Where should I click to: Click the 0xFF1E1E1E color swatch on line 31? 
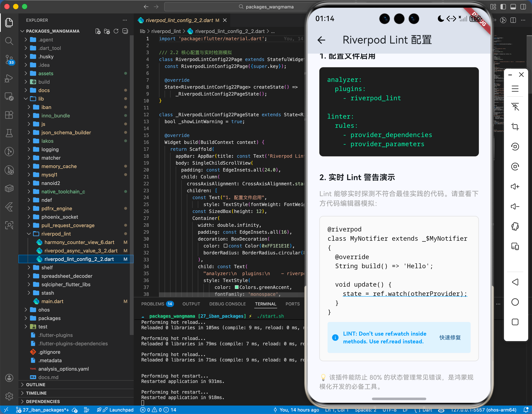(x=225, y=246)
